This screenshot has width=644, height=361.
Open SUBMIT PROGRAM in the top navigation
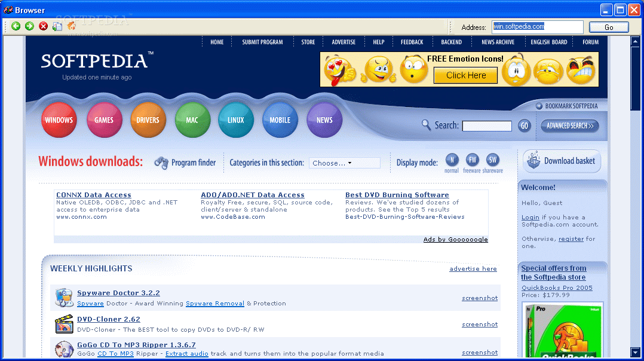click(262, 42)
